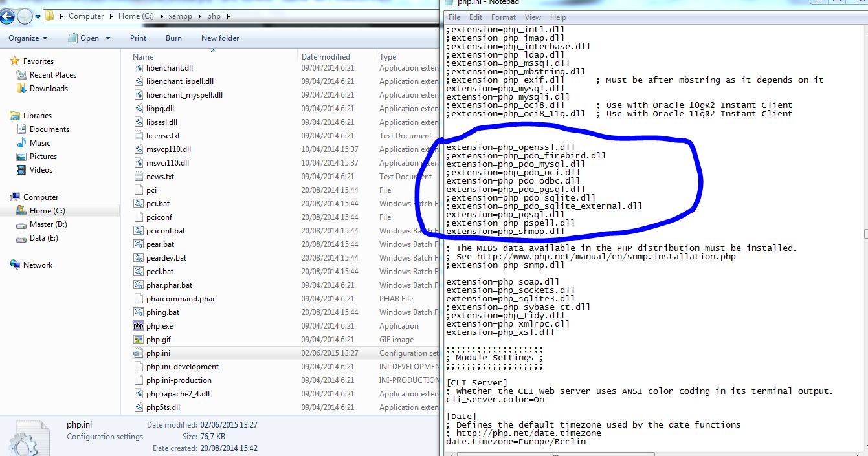Click the Burn button in toolbar
This screenshot has width=868, height=456.
click(x=173, y=38)
